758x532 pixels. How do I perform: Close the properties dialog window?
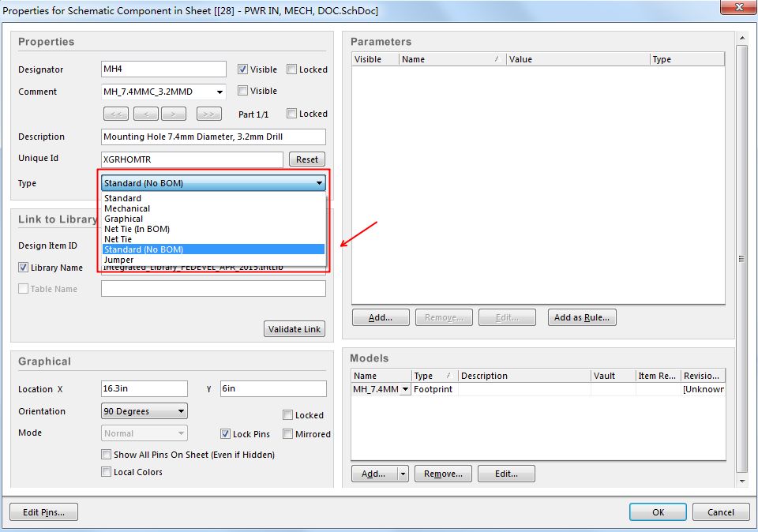738,7
